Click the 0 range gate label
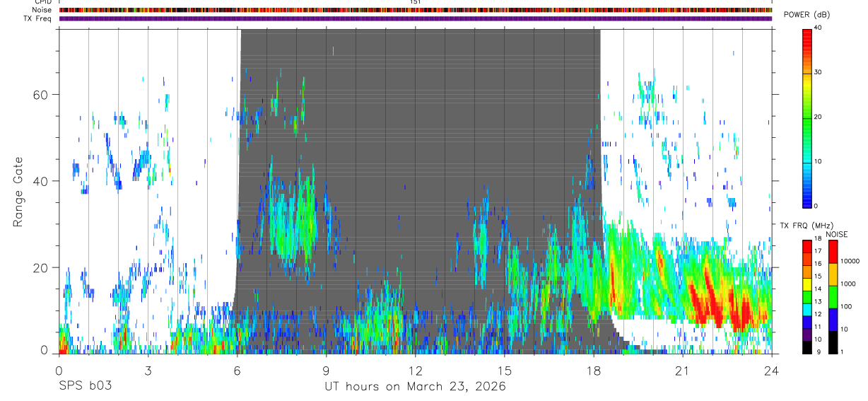868x401 pixels. 45,350
